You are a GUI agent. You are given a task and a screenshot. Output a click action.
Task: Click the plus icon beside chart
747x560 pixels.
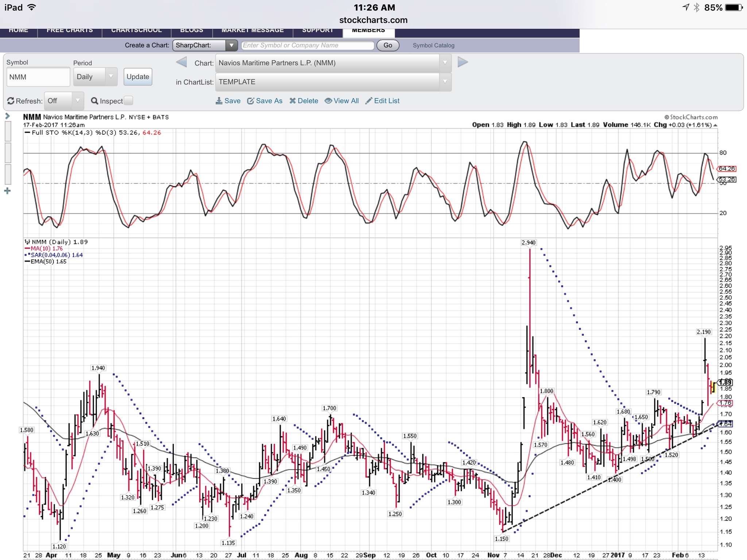coord(7,191)
